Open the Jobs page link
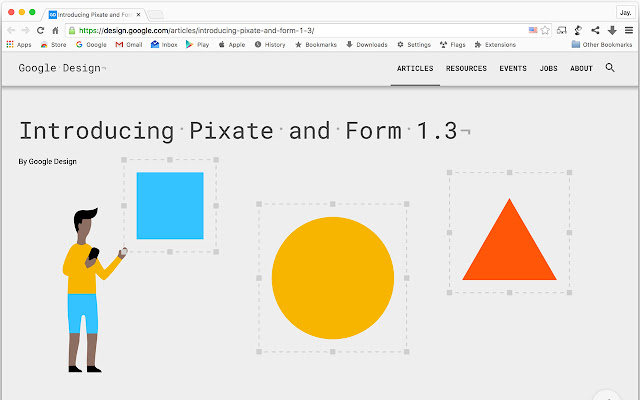Viewport: 640px width, 400px height. [x=548, y=68]
